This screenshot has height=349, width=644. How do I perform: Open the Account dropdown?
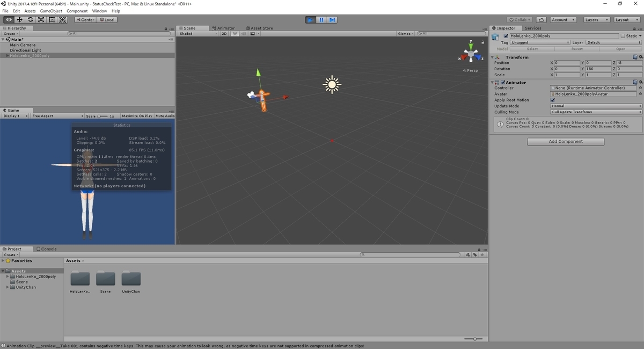[563, 20]
